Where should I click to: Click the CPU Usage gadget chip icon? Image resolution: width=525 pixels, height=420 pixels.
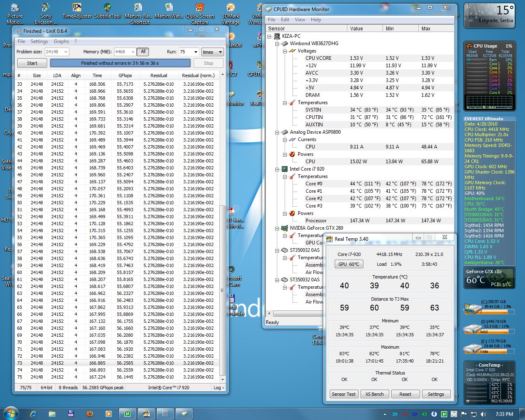pos(469,46)
